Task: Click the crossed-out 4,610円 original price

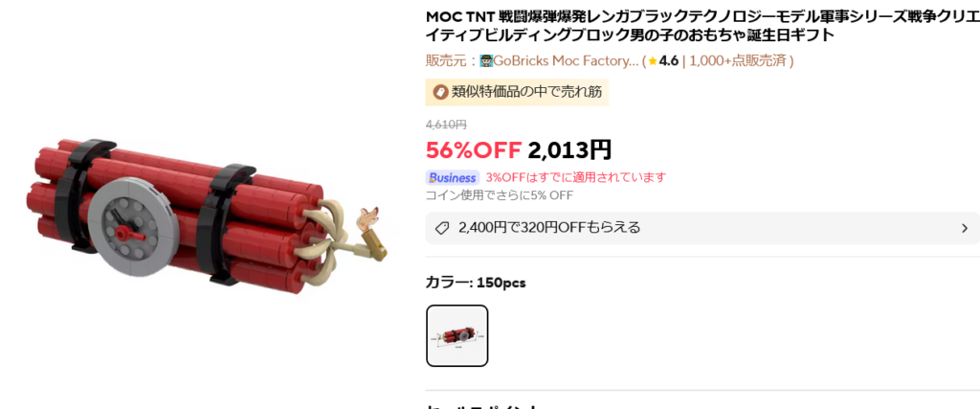Action: point(446,125)
